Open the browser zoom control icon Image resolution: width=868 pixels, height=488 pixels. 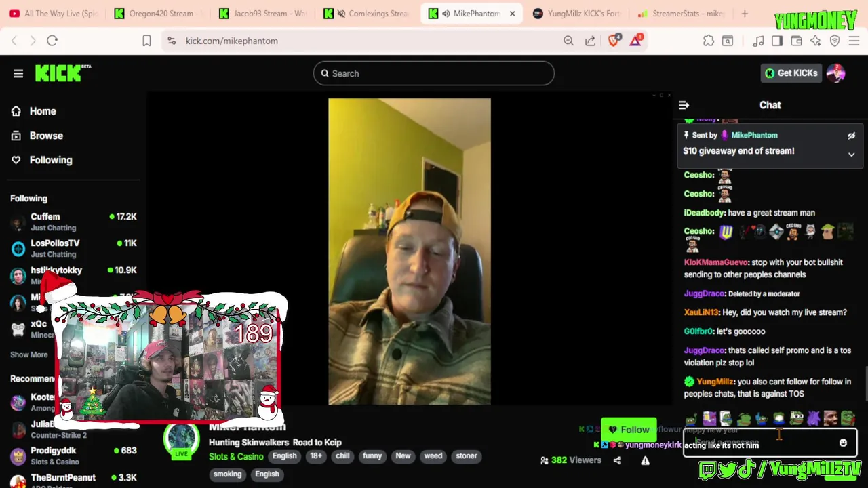(x=568, y=41)
